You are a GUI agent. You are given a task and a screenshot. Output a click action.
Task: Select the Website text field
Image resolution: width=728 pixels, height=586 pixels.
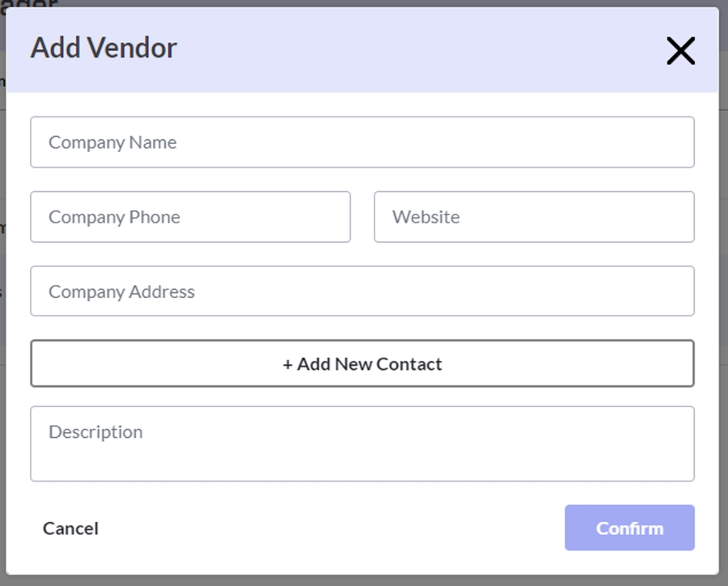534,217
